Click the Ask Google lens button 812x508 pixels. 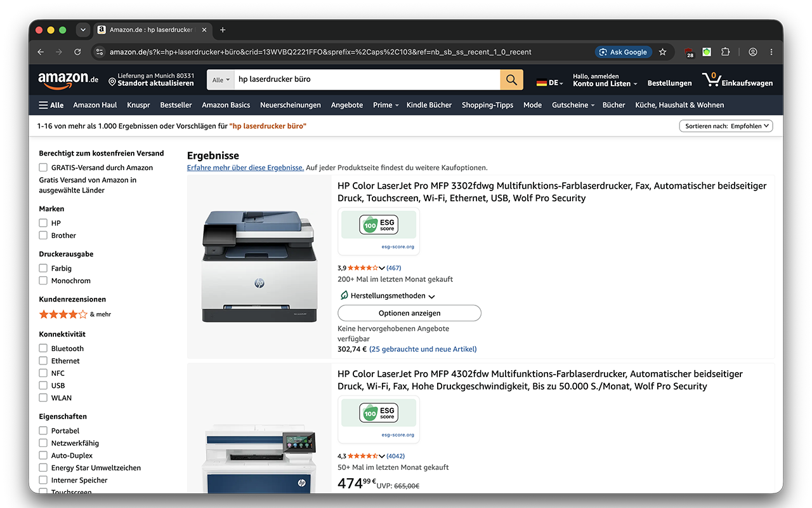[623, 52]
